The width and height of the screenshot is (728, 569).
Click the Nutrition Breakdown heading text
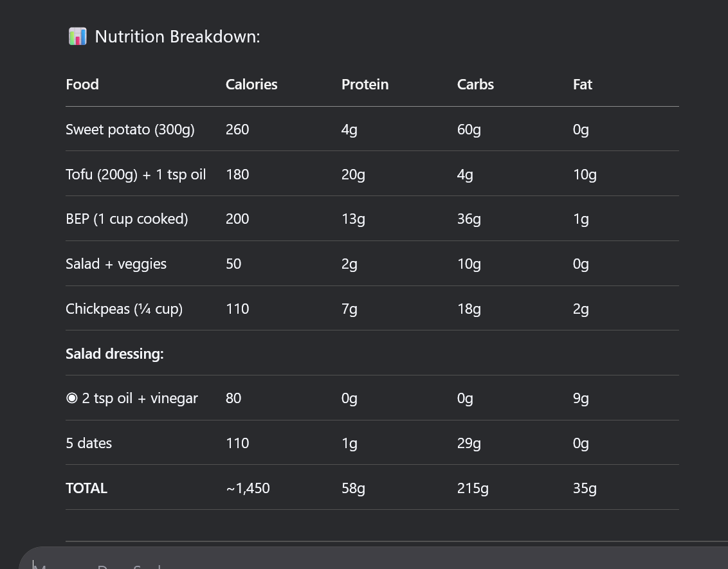[177, 37]
